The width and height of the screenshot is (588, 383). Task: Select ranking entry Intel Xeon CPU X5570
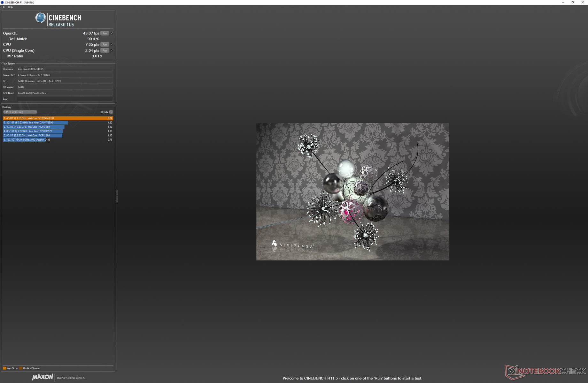[x=58, y=131]
